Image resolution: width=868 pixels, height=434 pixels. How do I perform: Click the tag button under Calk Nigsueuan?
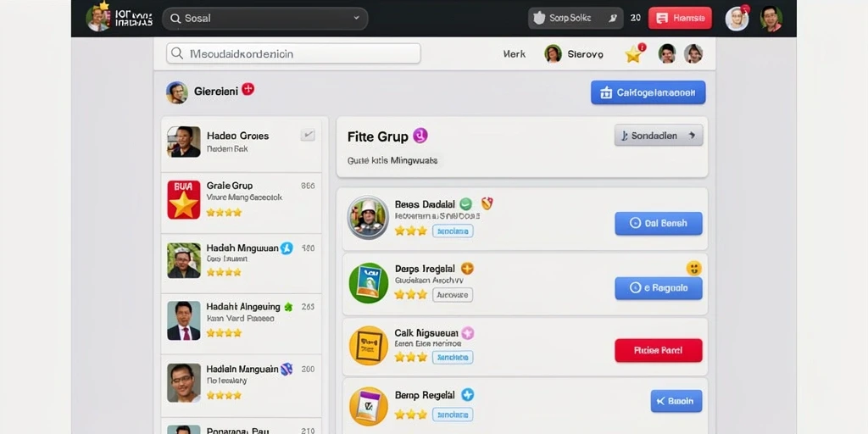tap(453, 357)
